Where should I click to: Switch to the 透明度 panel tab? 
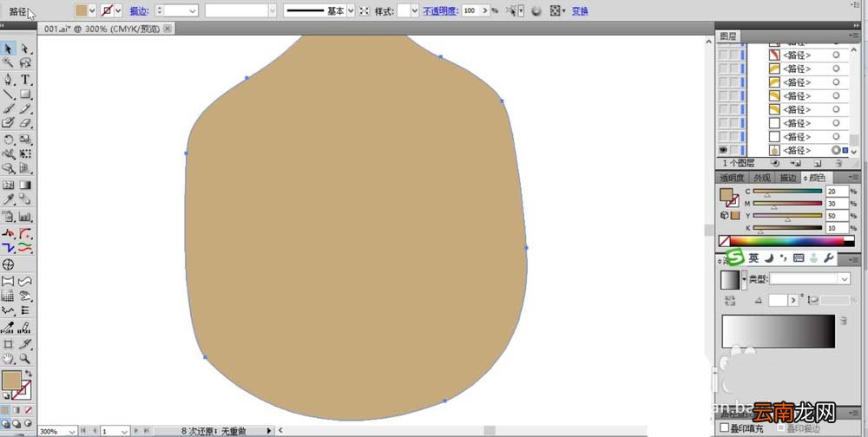click(732, 178)
